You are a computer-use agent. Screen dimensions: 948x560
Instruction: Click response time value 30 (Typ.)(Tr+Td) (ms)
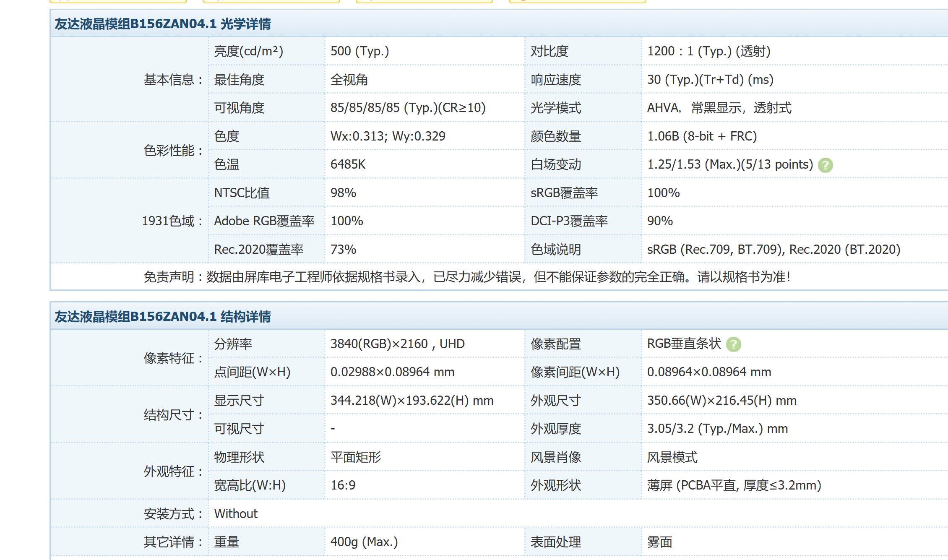coord(710,80)
